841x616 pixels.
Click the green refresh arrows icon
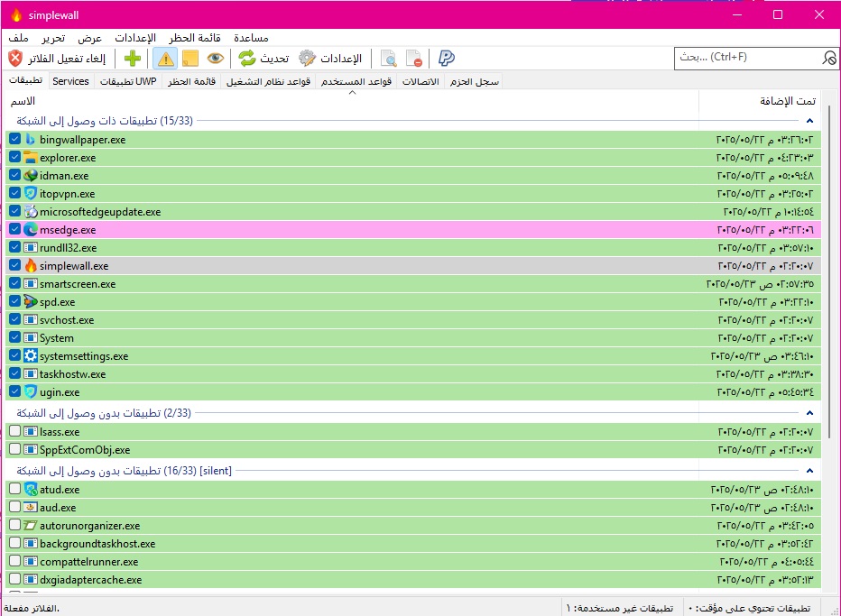247,58
